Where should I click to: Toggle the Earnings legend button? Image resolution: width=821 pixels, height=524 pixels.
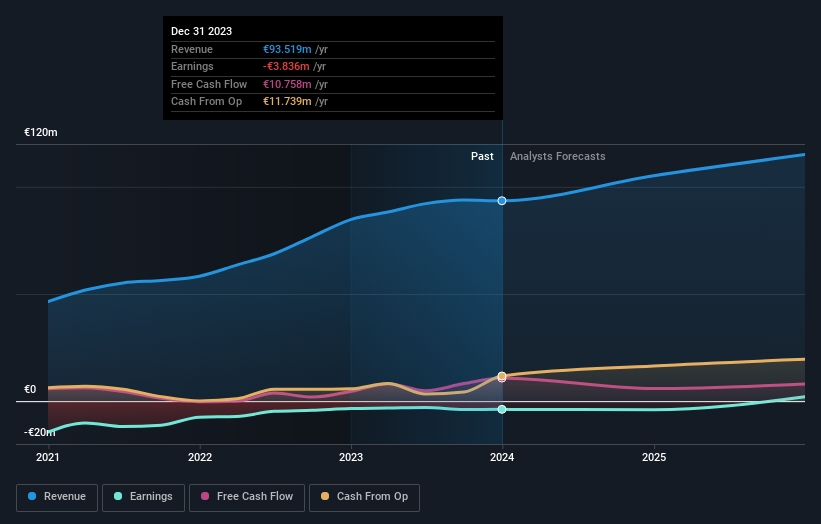tap(143, 497)
